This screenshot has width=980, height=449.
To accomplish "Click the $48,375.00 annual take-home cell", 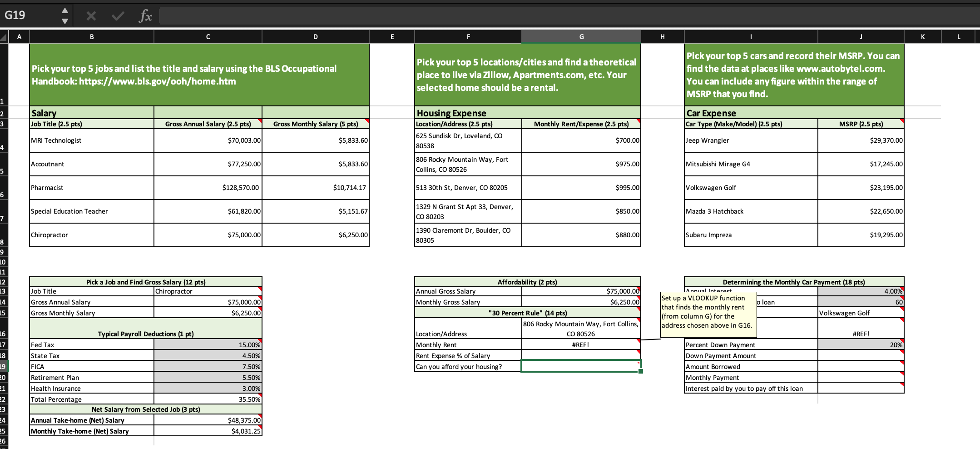I will click(208, 420).
